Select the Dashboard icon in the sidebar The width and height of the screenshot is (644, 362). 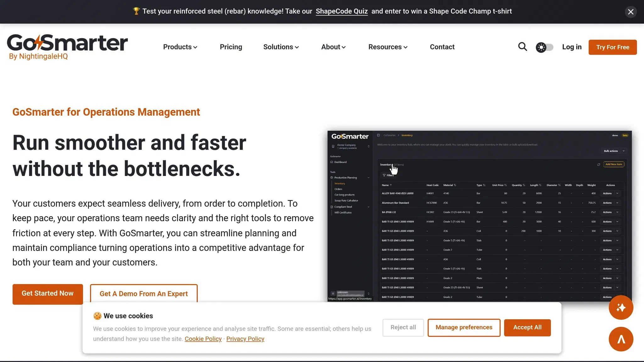[x=332, y=162]
